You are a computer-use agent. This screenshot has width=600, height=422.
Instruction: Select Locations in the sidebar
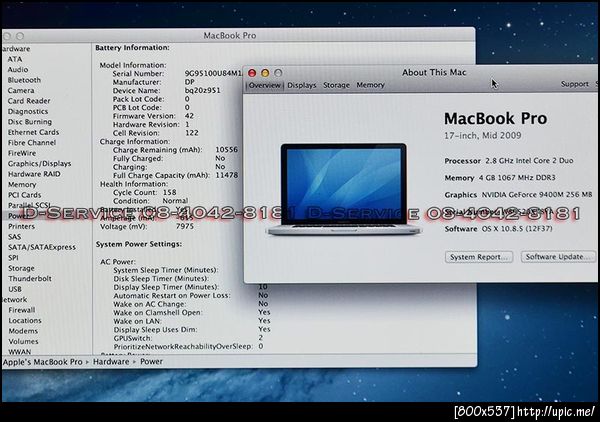(x=25, y=321)
